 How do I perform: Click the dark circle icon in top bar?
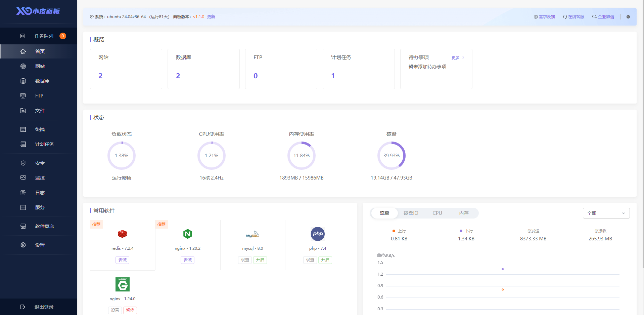(x=628, y=17)
